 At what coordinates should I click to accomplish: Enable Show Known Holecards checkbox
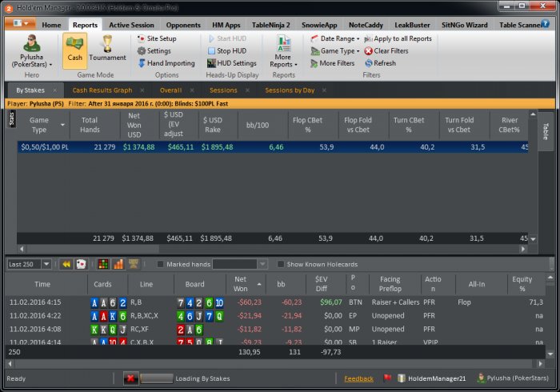[281, 265]
